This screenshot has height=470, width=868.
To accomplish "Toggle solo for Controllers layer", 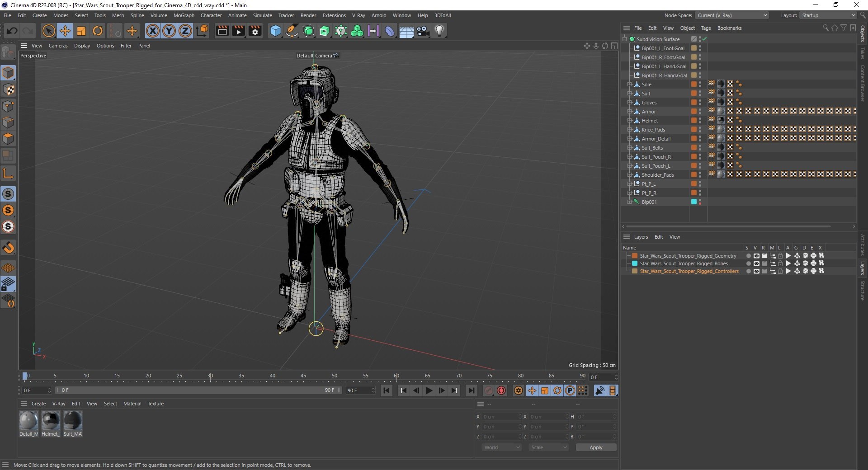I will (x=748, y=271).
